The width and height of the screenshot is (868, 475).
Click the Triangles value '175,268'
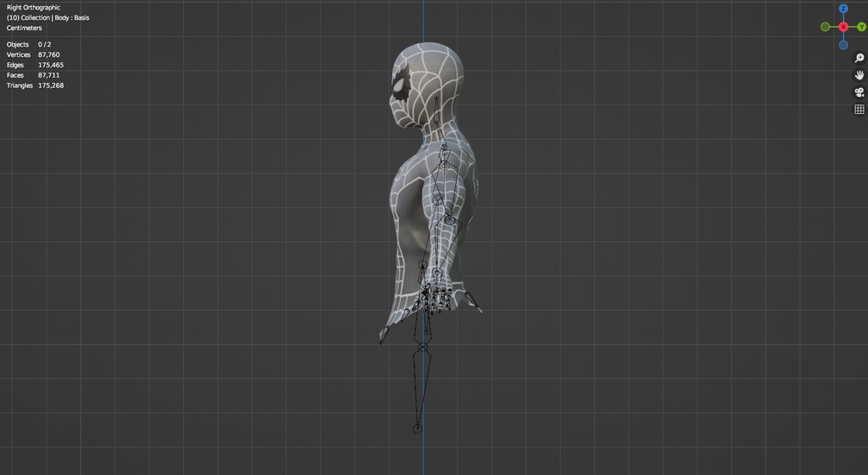tap(50, 85)
